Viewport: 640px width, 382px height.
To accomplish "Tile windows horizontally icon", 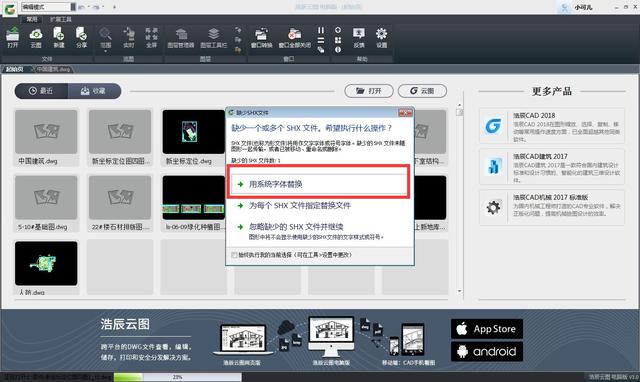I will click(321, 40).
